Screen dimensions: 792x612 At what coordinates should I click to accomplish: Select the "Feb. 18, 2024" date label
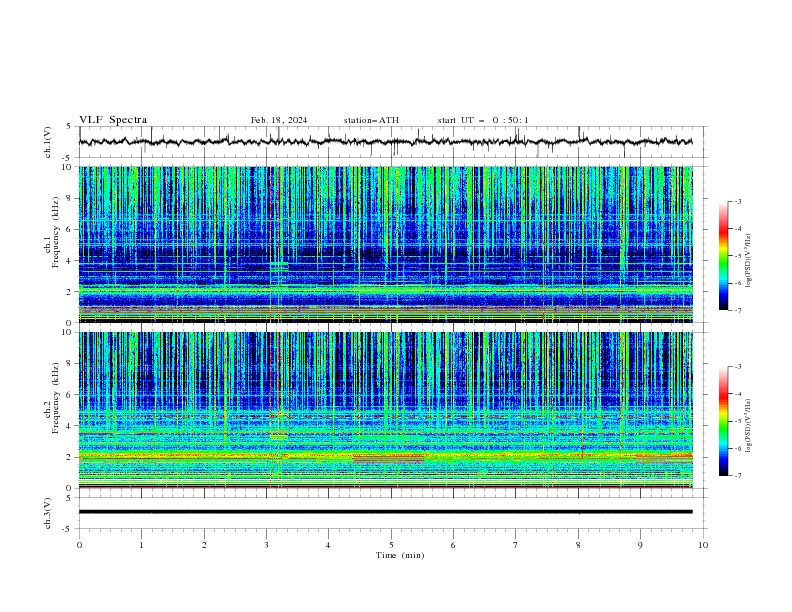[x=279, y=120]
